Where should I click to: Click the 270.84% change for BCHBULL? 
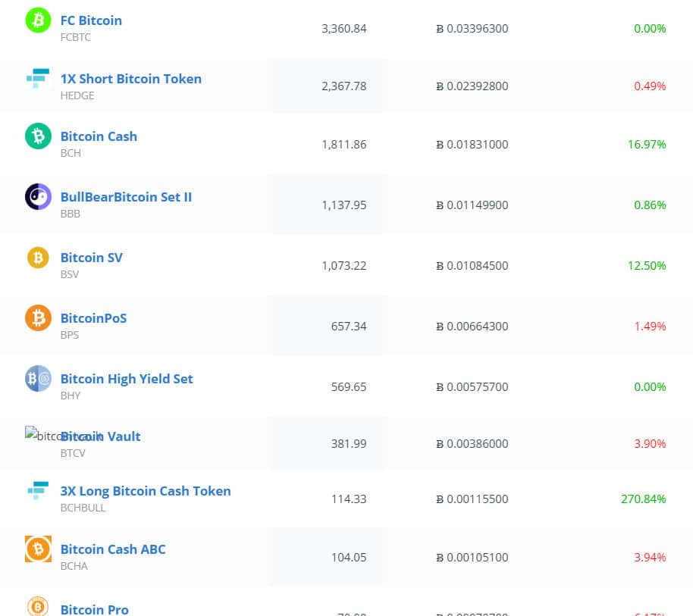(x=644, y=499)
